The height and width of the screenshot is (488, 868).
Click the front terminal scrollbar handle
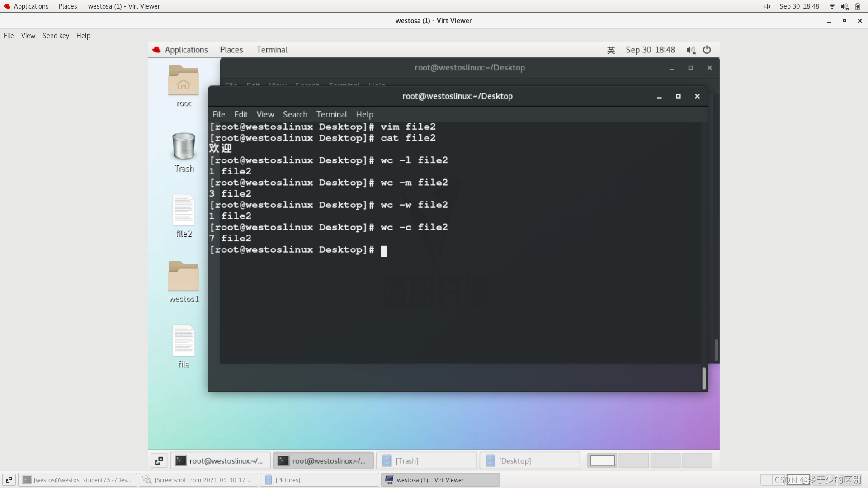click(x=703, y=378)
